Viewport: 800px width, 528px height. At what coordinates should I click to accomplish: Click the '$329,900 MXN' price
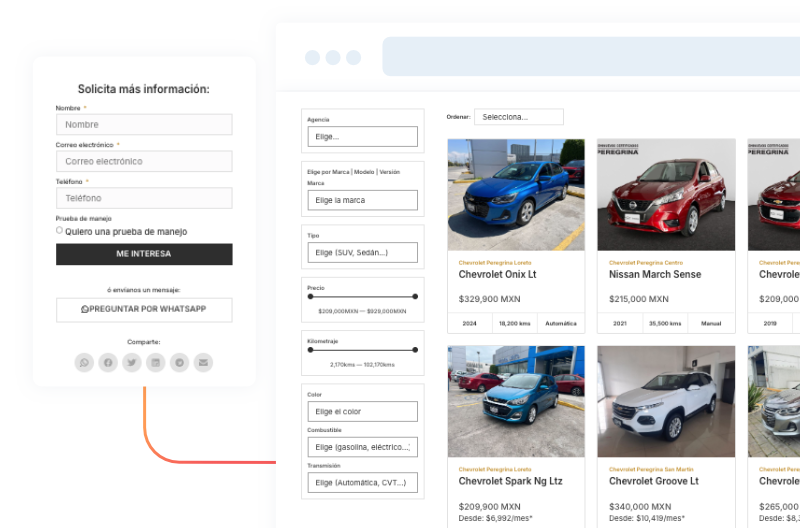(490, 299)
